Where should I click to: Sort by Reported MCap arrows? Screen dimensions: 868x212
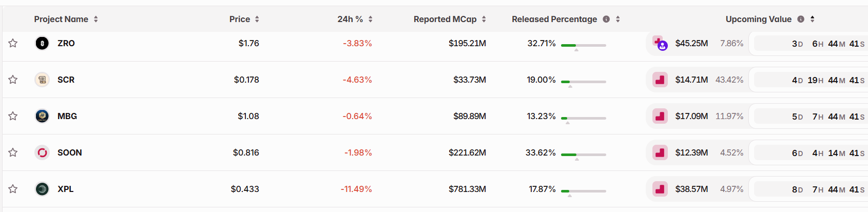pos(484,19)
